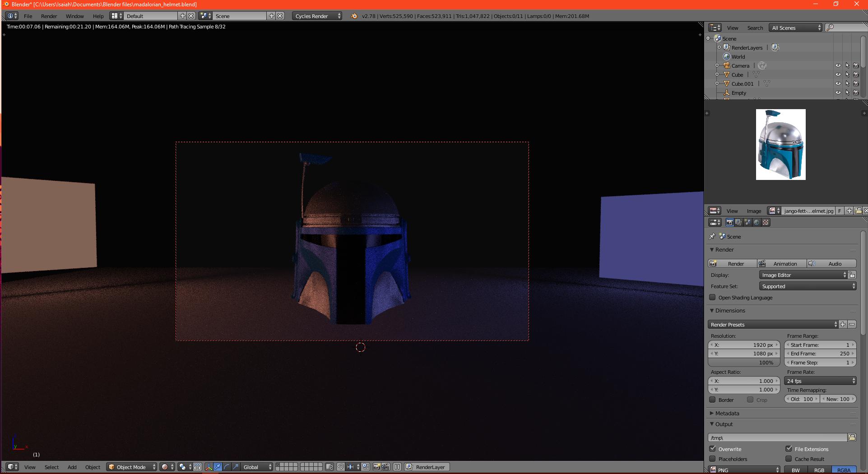Viewport: 868px width, 474px height.
Task: Toggle the 3D manipulator axes widget
Action: [x=209, y=467]
